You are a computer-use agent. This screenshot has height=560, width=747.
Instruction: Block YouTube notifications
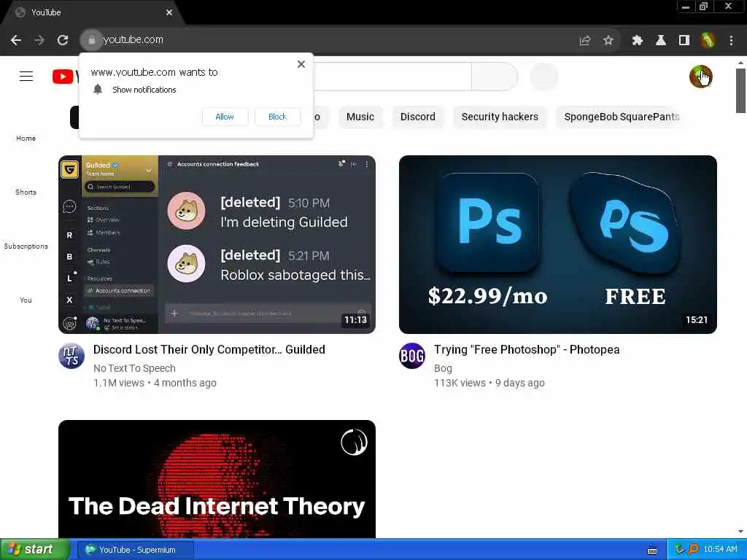pos(277,117)
